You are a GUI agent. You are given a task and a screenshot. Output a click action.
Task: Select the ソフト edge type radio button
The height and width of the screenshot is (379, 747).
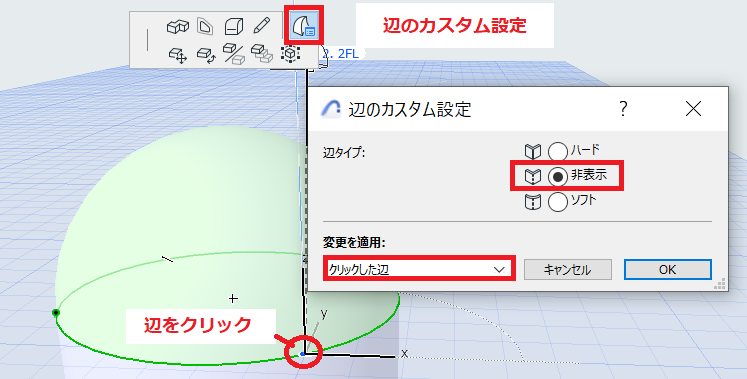[558, 202]
